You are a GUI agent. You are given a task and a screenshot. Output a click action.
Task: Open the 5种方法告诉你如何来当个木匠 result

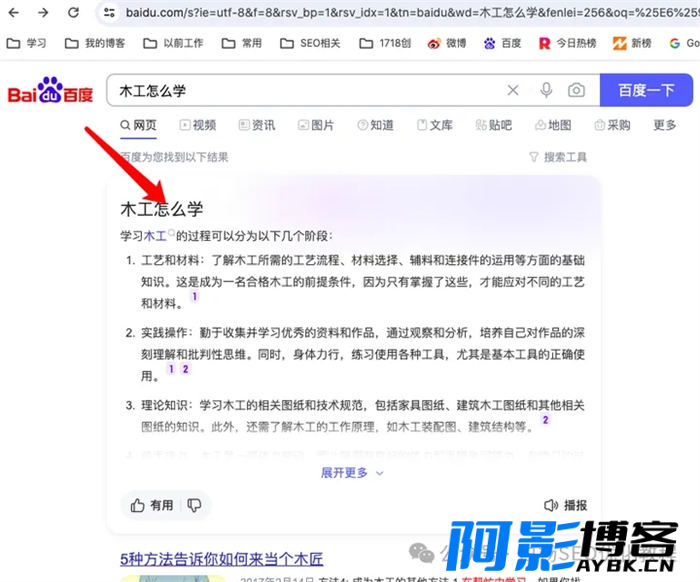222,559
